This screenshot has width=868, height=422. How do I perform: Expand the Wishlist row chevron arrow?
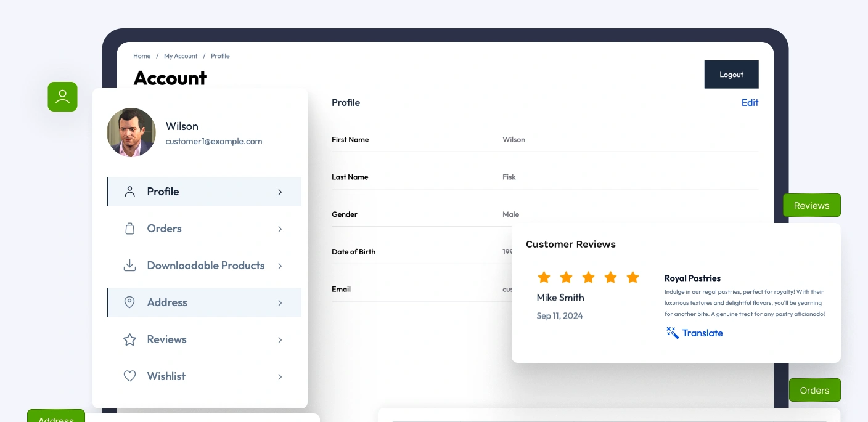coord(280,377)
